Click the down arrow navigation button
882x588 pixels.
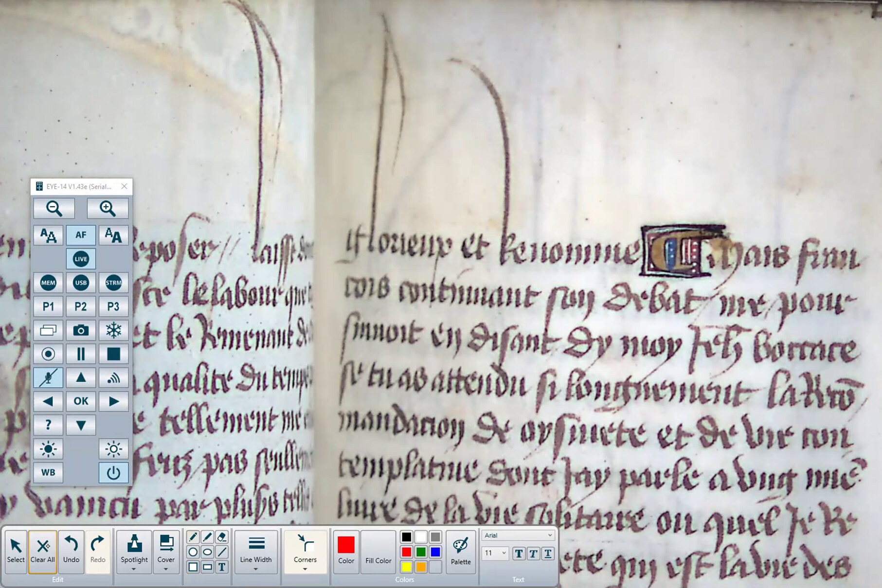[81, 425]
